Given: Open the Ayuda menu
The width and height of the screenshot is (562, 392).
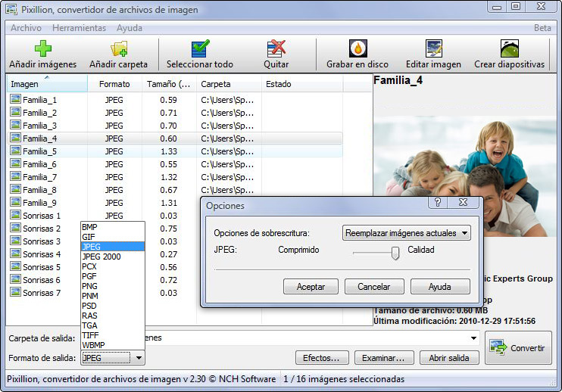Looking at the screenshot, I should pyautogui.click(x=130, y=28).
